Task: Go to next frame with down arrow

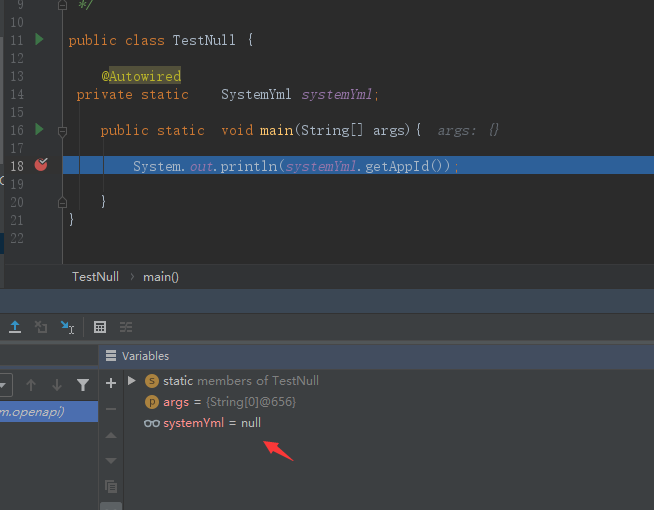Action: coord(57,384)
